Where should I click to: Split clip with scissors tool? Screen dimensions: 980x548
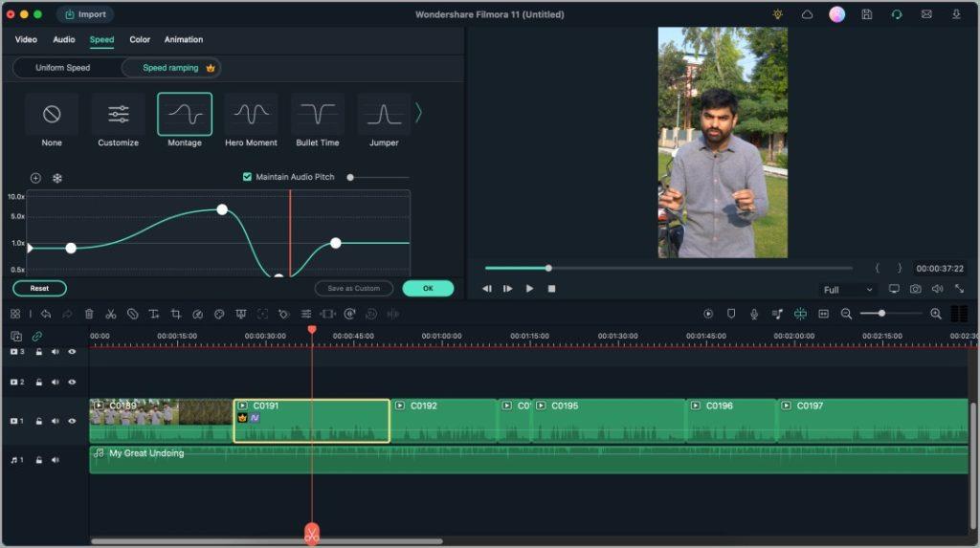pyautogui.click(x=111, y=314)
